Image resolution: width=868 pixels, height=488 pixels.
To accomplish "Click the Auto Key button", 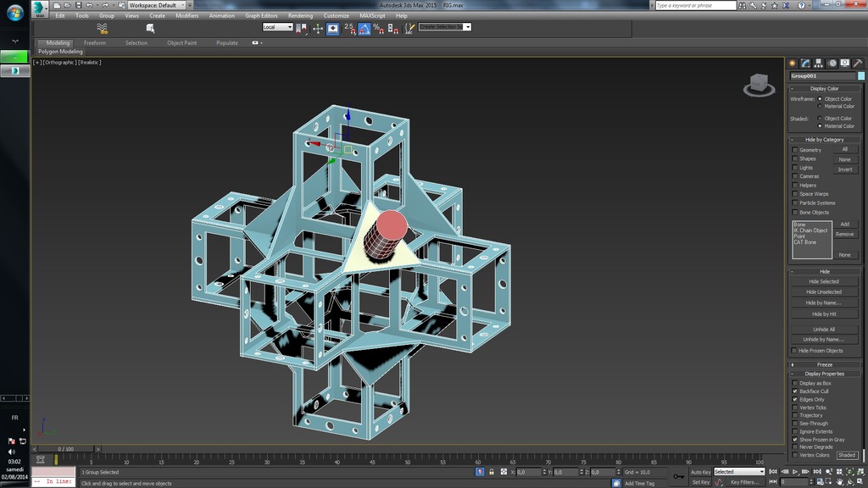I will coord(700,472).
